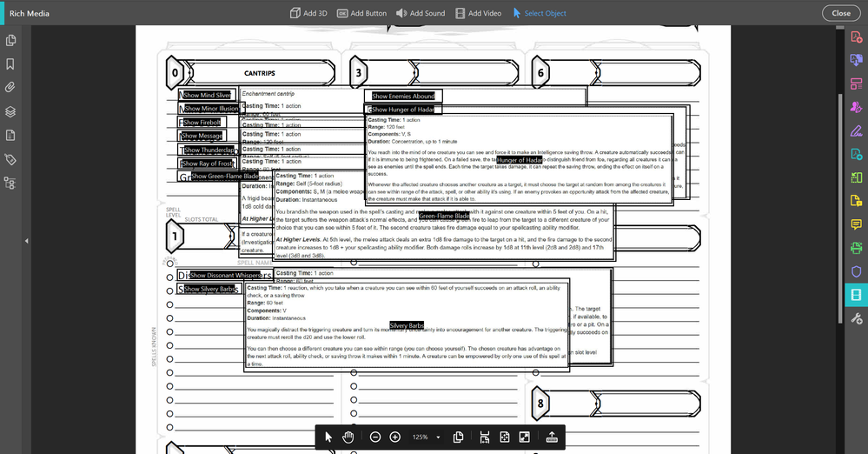868x454 pixels.
Task: Toggle prepared circle beside Dissonant Whispers
Action: click(170, 277)
